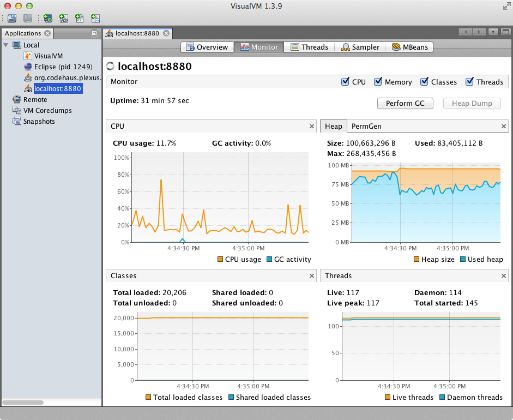The height and width of the screenshot is (420, 513).
Task: Close the Applications panel tab
Action: click(47, 33)
